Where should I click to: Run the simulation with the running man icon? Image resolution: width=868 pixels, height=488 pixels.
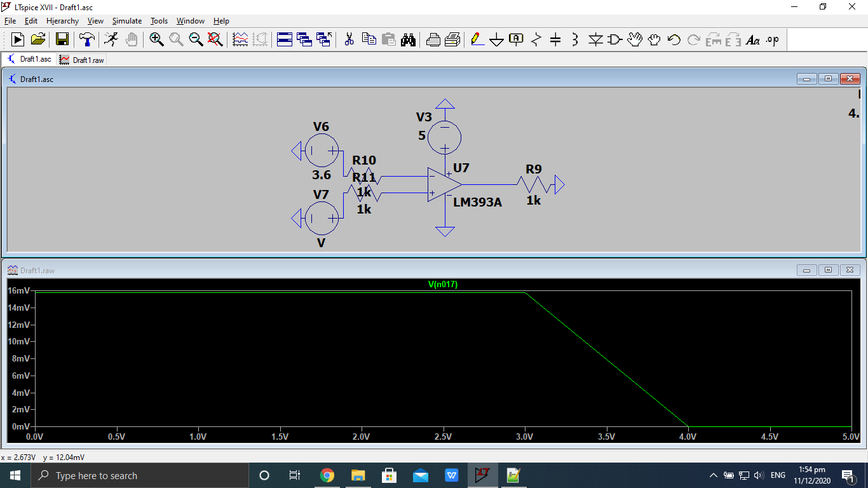point(111,39)
